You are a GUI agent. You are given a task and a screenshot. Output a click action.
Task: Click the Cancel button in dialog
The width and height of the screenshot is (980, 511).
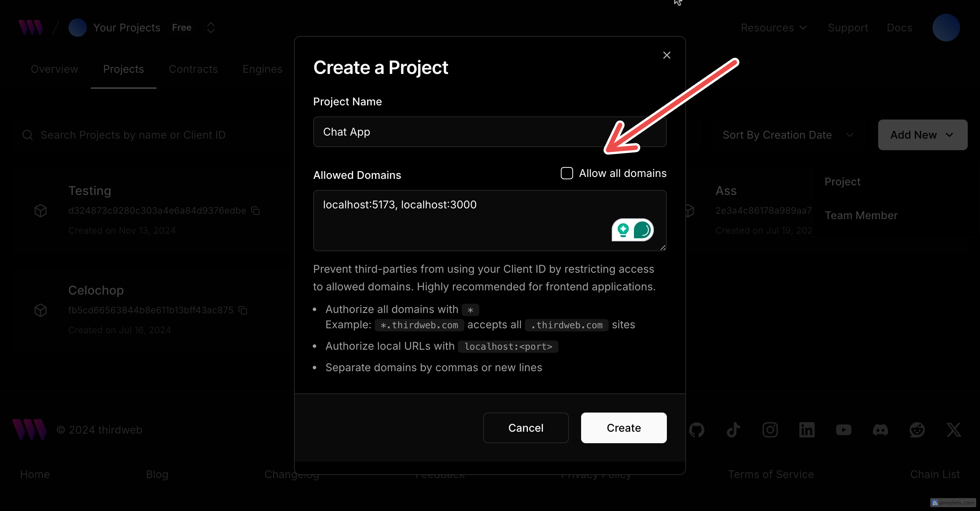[x=526, y=428]
